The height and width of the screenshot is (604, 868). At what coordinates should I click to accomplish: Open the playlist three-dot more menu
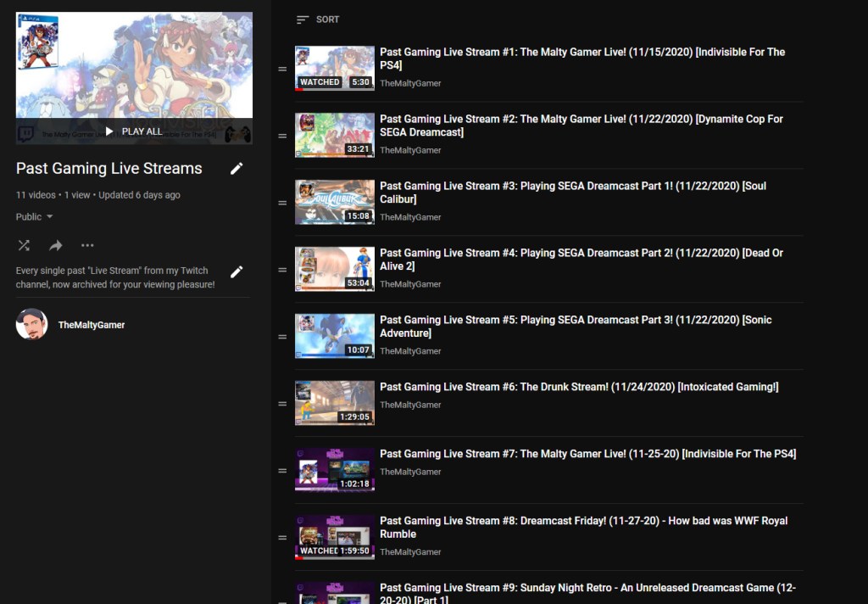87,246
